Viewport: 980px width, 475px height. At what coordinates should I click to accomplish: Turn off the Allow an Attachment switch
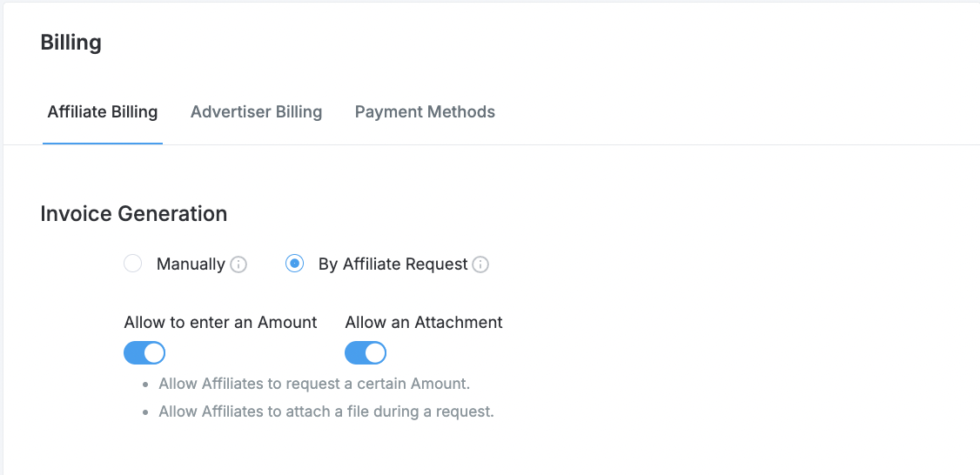(366, 353)
